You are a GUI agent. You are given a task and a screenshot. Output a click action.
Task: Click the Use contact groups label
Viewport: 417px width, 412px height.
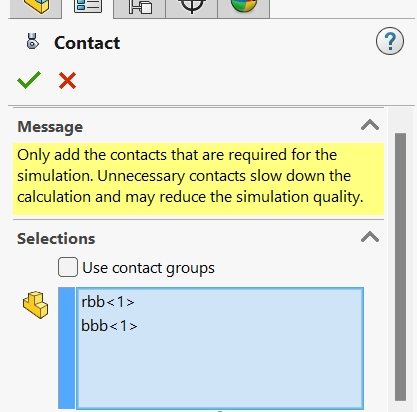[x=148, y=268]
